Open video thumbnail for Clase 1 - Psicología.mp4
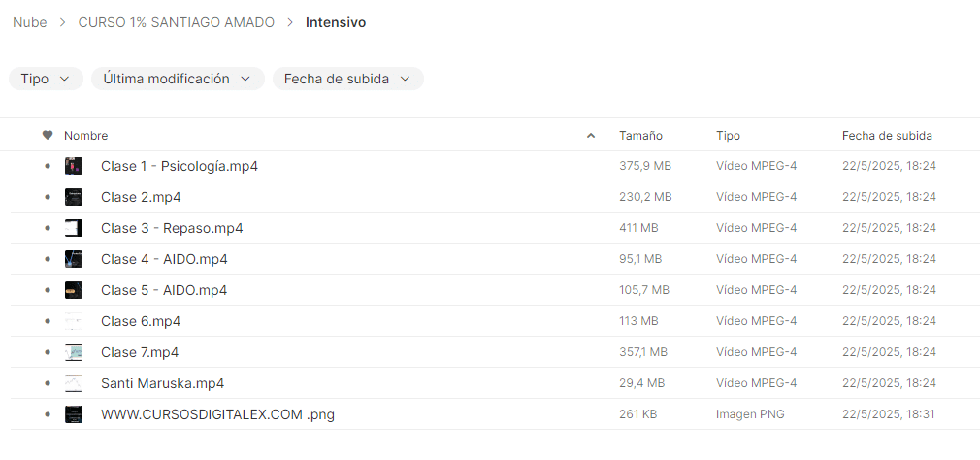This screenshot has width=980, height=460. (74, 166)
